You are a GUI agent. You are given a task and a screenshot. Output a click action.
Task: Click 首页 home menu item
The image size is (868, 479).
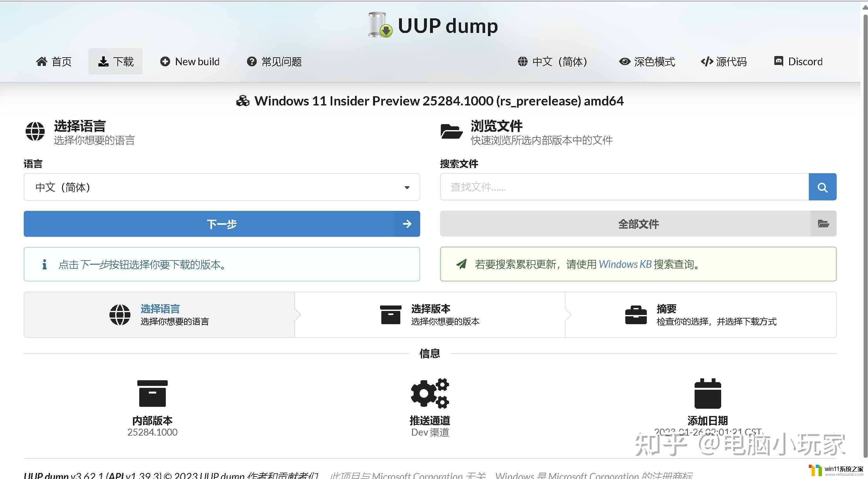pyautogui.click(x=57, y=61)
